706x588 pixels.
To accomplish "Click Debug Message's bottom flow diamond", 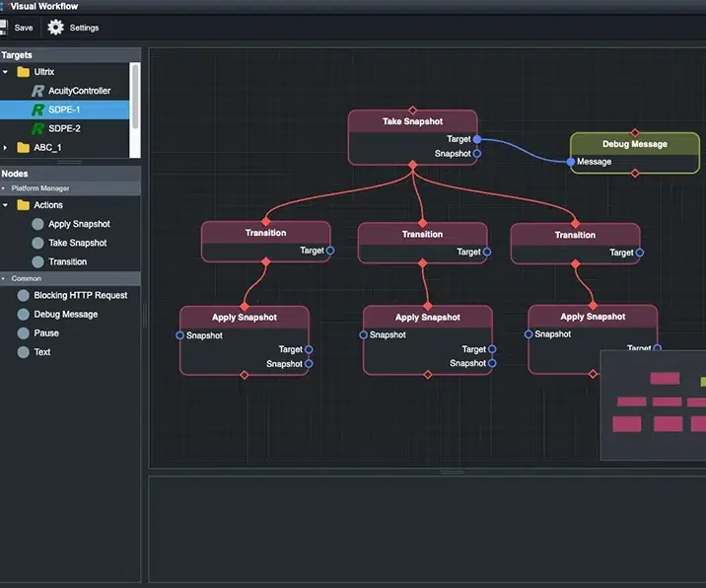I will pos(635,174).
